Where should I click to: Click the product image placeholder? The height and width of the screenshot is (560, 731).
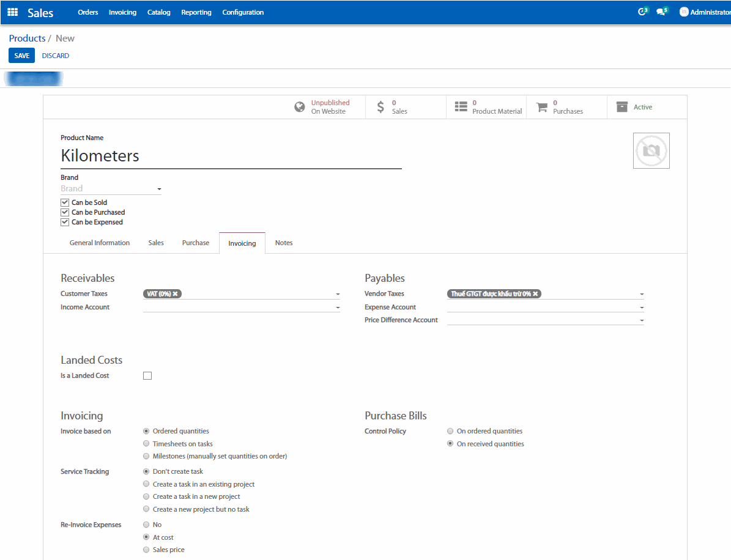(x=651, y=150)
